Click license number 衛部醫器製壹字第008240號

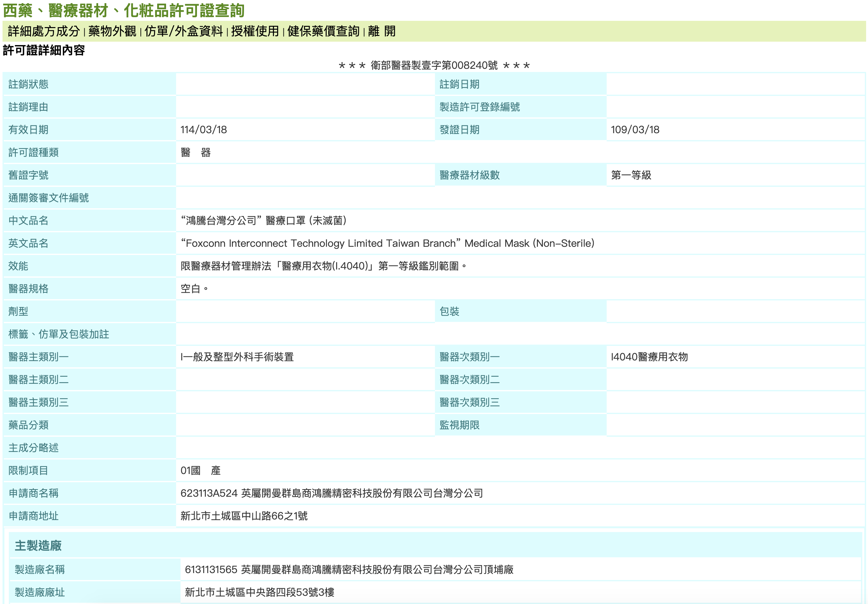(434, 65)
